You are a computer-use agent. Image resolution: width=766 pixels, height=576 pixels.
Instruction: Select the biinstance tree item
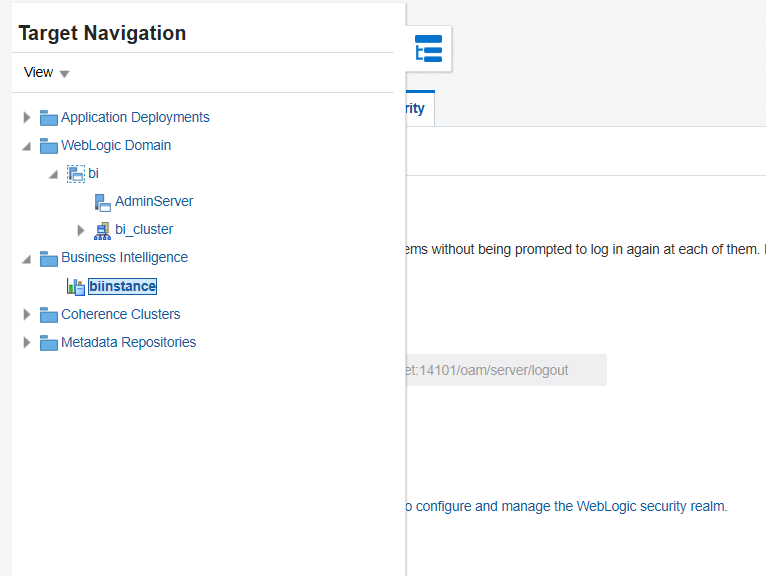(122, 287)
